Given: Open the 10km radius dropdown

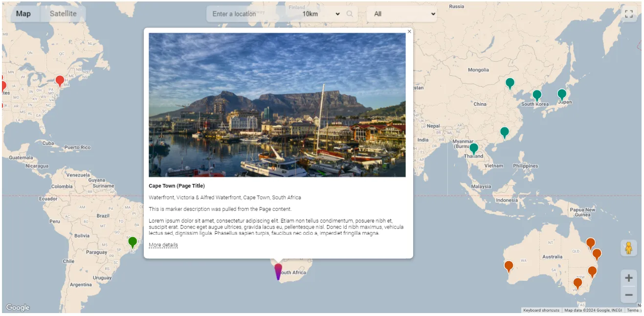Looking at the screenshot, I should coord(320,14).
